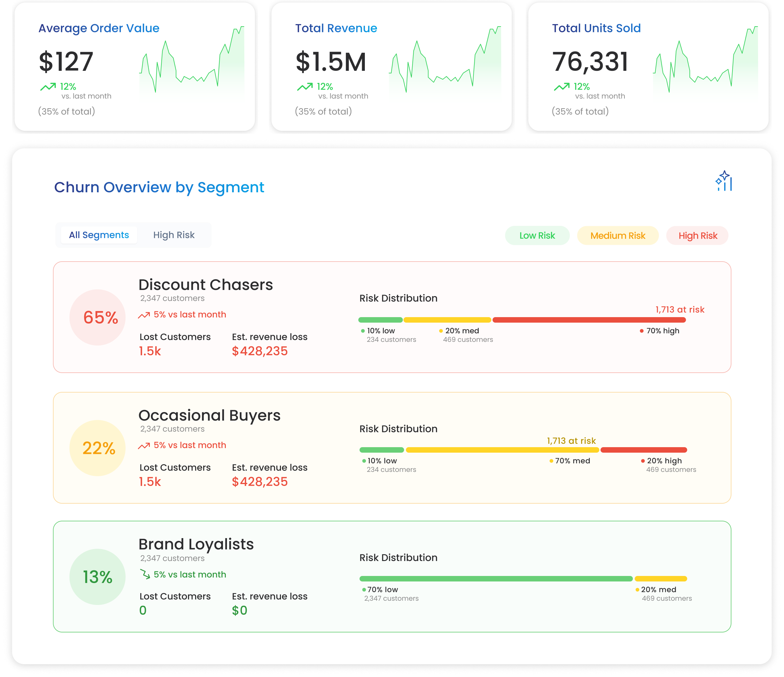Click the '20% med' legend in Discount Chasers
The height and width of the screenshot is (677, 784).
pos(459,331)
